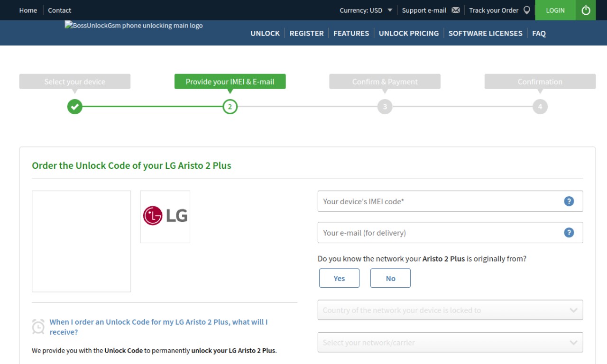Click the Support e-mail envelope icon
Viewport: 607px width, 364px height.
(456, 10)
